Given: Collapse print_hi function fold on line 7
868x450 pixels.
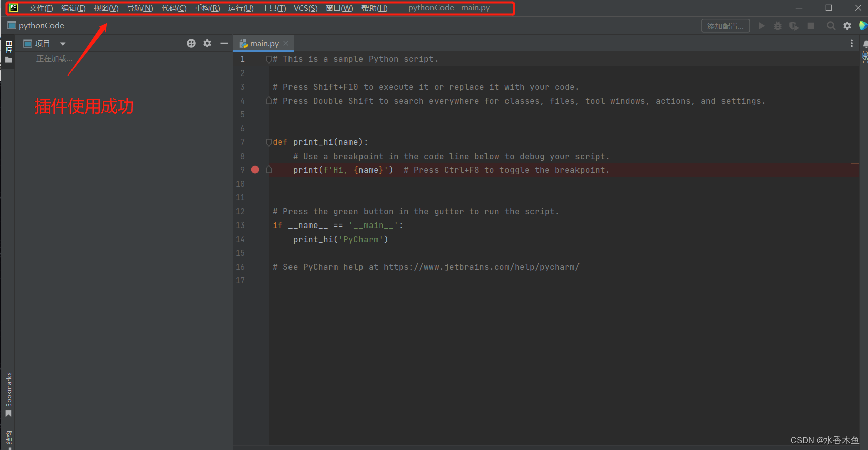Looking at the screenshot, I should tap(269, 142).
